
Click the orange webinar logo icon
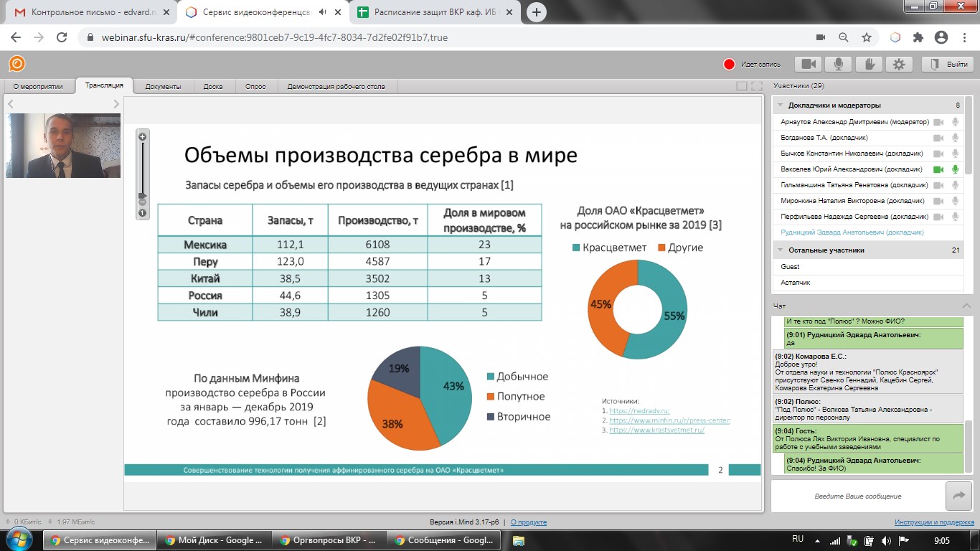tap(17, 64)
